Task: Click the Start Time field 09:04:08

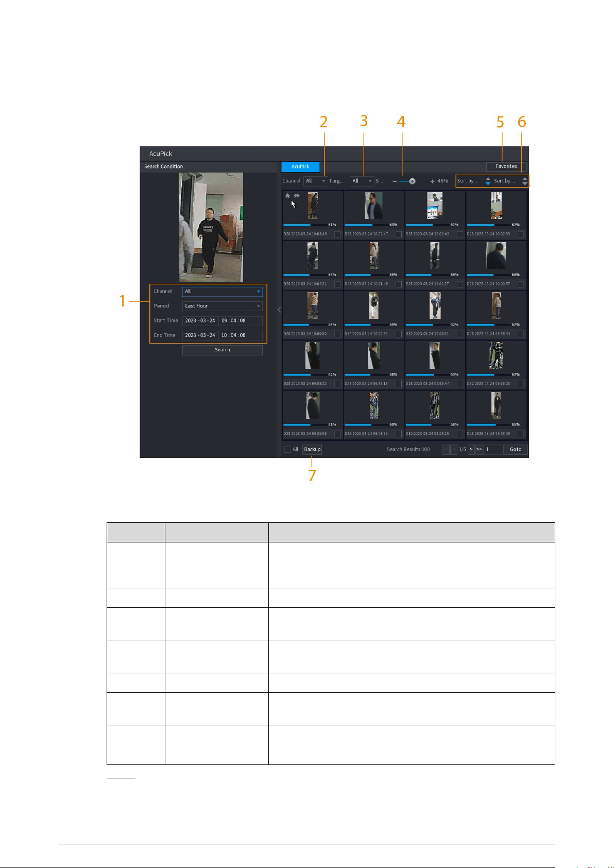Action: pos(241,320)
